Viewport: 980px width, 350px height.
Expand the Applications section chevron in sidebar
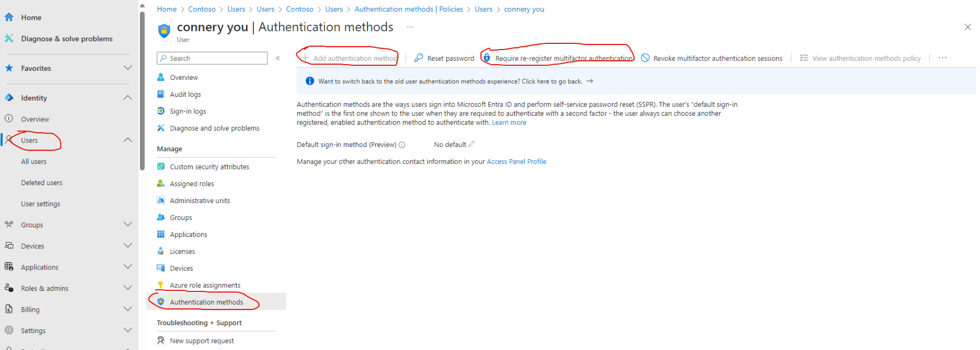128,267
